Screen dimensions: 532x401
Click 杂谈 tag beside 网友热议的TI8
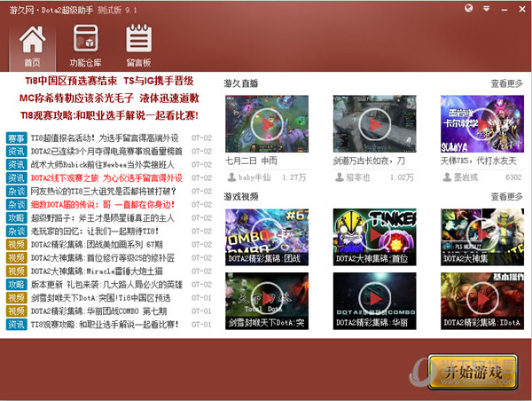pyautogui.click(x=16, y=191)
